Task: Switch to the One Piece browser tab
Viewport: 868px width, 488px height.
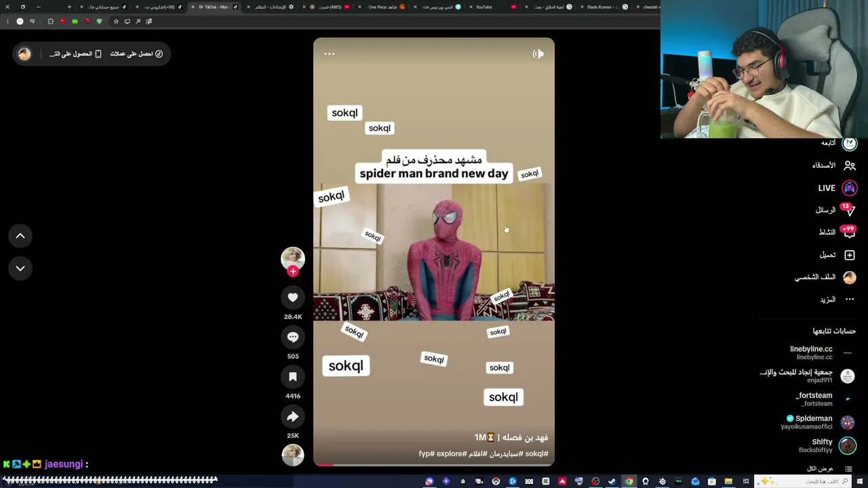Action: pos(383,7)
